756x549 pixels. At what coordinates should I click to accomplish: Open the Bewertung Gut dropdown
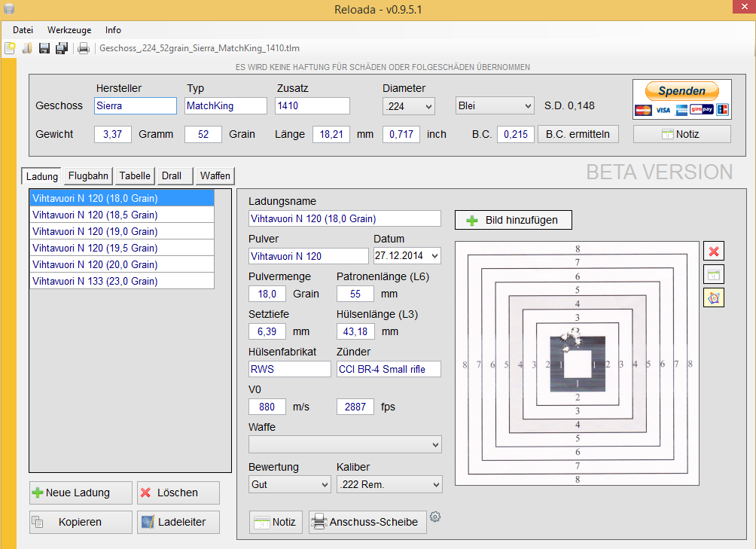click(x=290, y=484)
